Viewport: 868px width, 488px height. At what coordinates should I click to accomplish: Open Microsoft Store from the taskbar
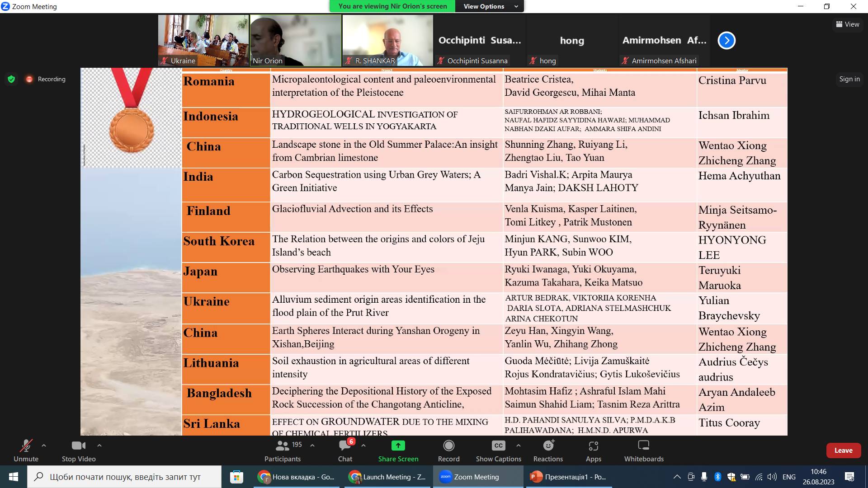[236, 477]
